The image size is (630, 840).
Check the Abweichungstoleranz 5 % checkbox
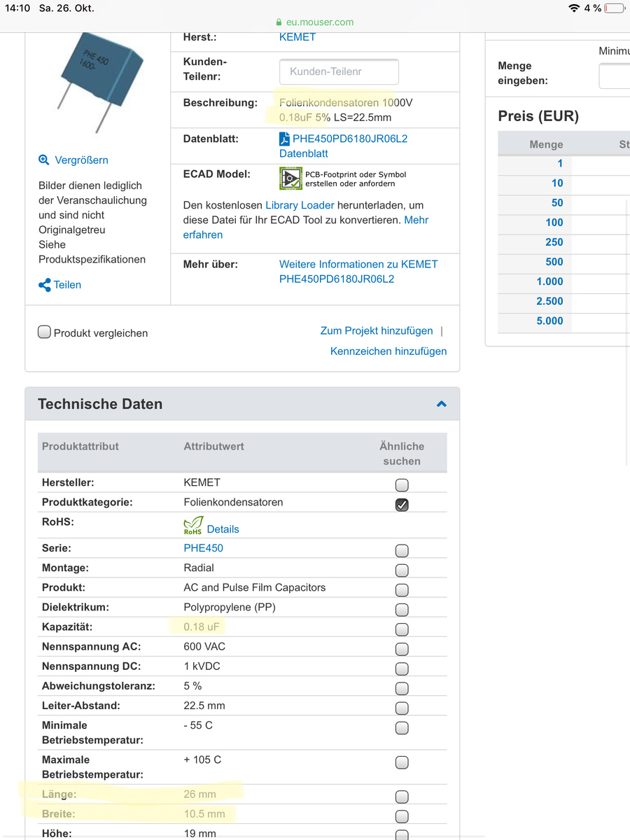pyautogui.click(x=402, y=688)
